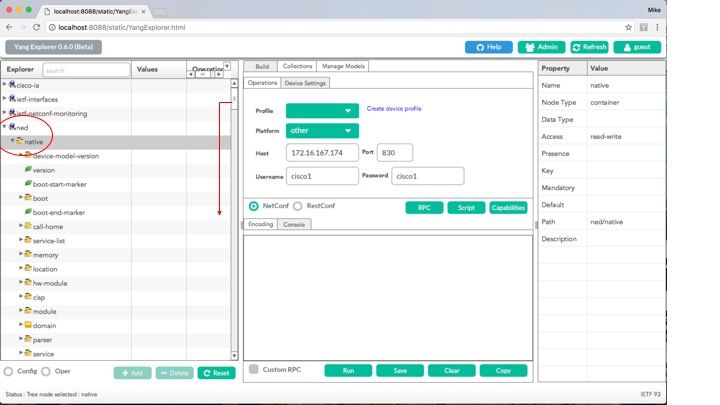720x405 pixels.
Task: Open the Profile dropdown
Action: point(322,111)
